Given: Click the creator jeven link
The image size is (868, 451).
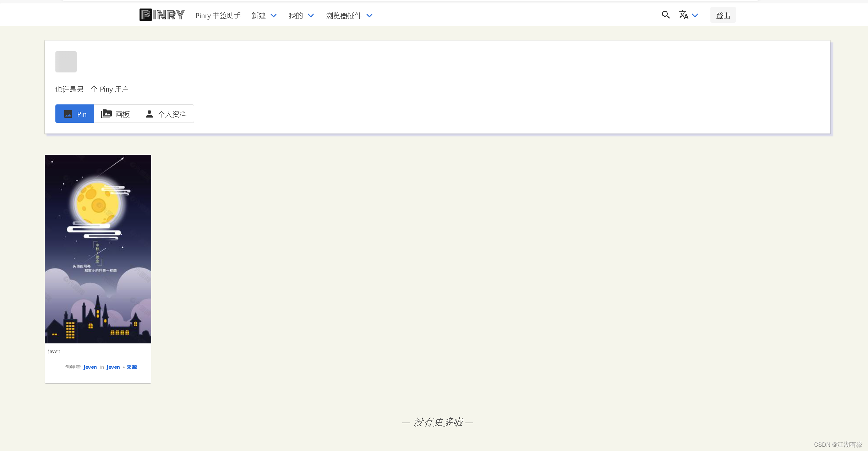Looking at the screenshot, I should [90, 367].
